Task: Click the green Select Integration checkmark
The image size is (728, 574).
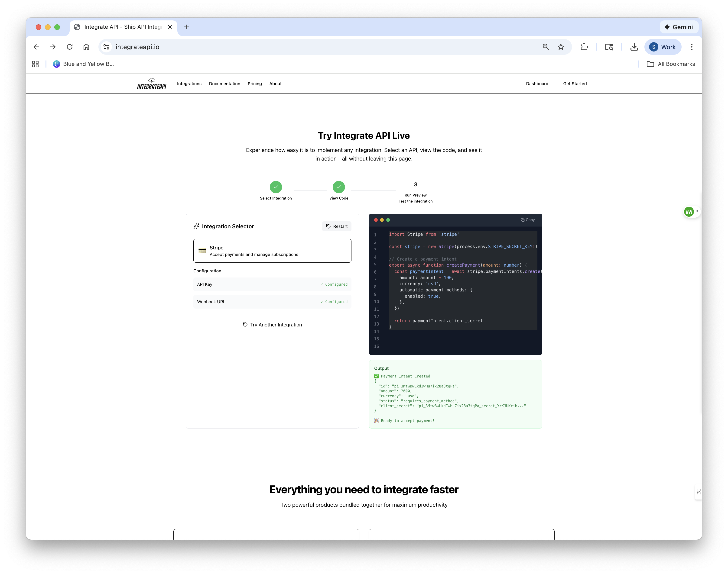Action: pos(276,187)
